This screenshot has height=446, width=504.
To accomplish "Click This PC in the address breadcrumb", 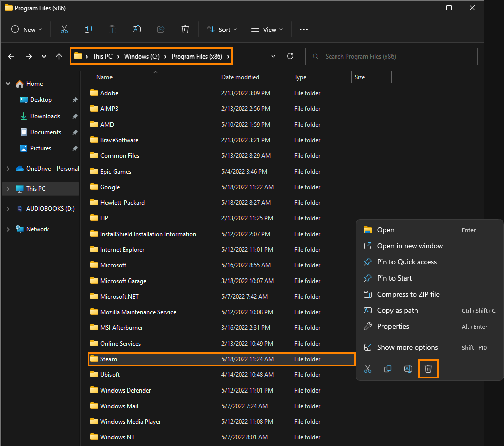I will [102, 57].
